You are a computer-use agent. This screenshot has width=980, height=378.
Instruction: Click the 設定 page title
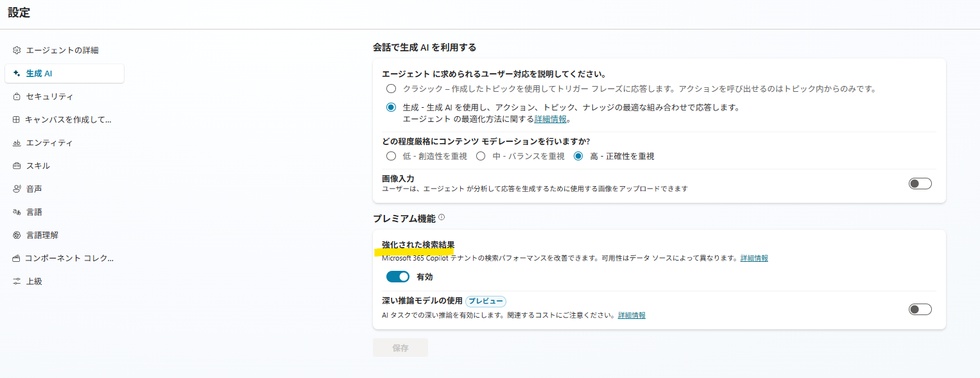(x=19, y=12)
